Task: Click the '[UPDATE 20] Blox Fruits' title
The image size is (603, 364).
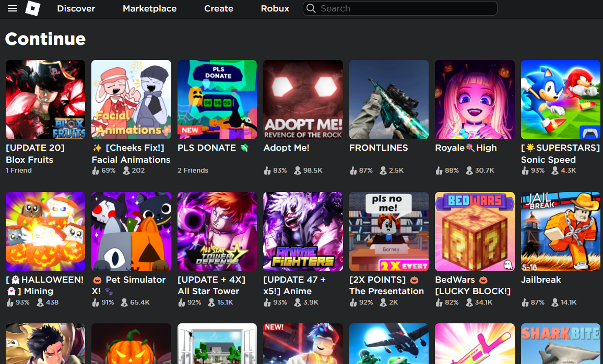Action: 36,154
